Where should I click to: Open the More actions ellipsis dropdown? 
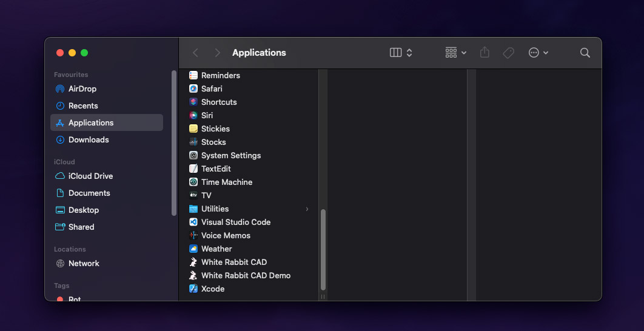pos(538,53)
